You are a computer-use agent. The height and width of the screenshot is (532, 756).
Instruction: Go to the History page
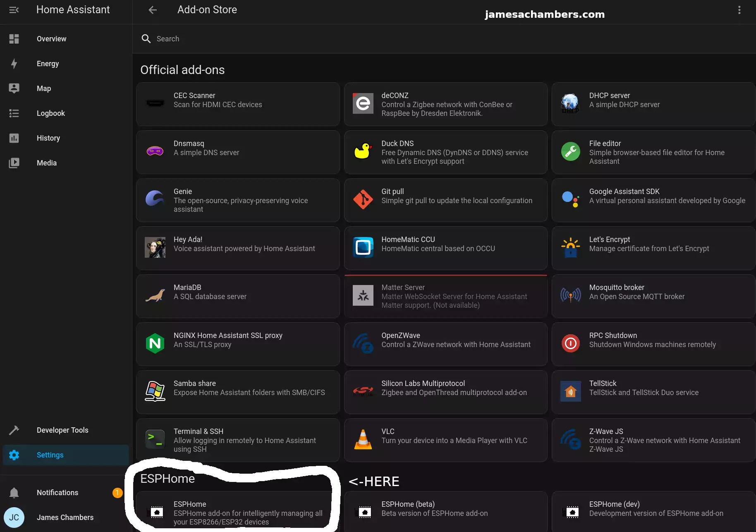pos(48,138)
